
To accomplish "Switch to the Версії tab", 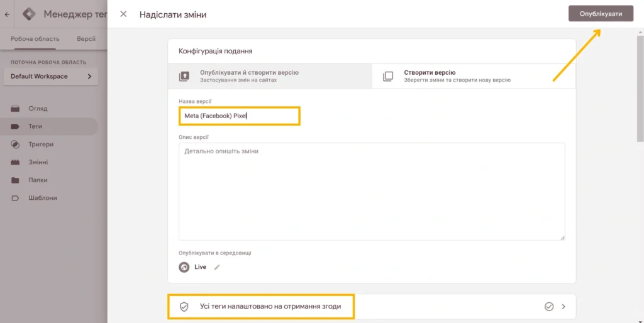I will click(x=86, y=38).
